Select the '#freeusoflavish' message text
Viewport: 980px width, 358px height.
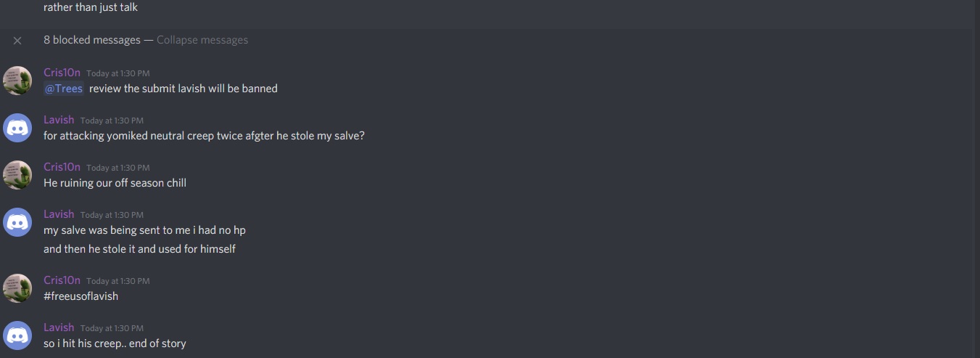click(81, 296)
